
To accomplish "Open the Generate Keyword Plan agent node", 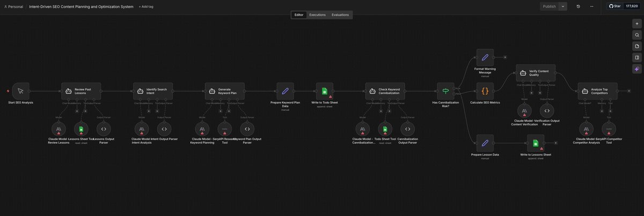I will pyautogui.click(x=225, y=91).
